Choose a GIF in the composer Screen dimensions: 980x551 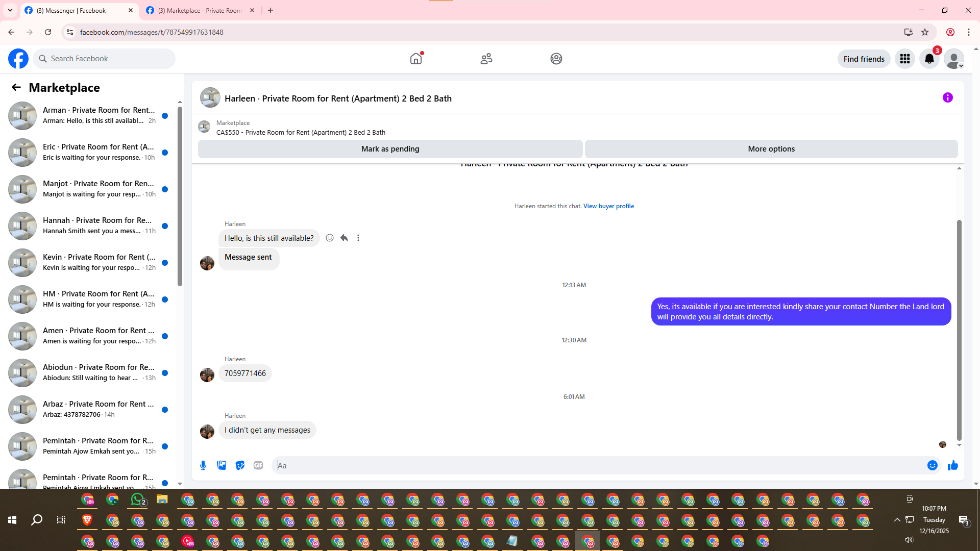tap(258, 465)
